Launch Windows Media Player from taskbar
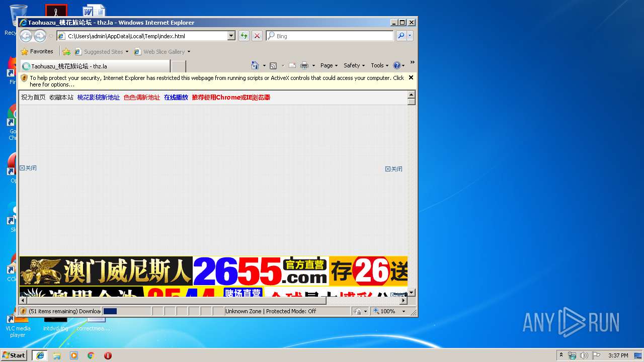Image resolution: width=644 pixels, height=362 pixels. pyautogui.click(x=74, y=355)
